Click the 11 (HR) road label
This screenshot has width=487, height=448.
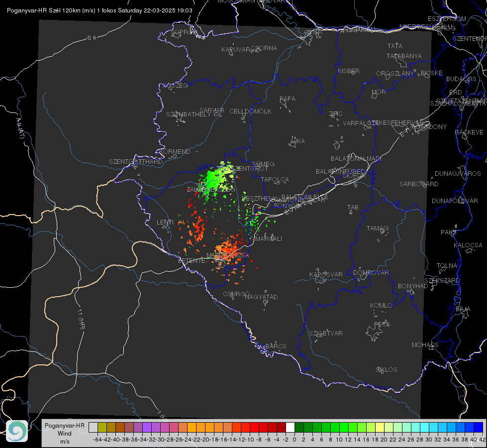coord(81,319)
